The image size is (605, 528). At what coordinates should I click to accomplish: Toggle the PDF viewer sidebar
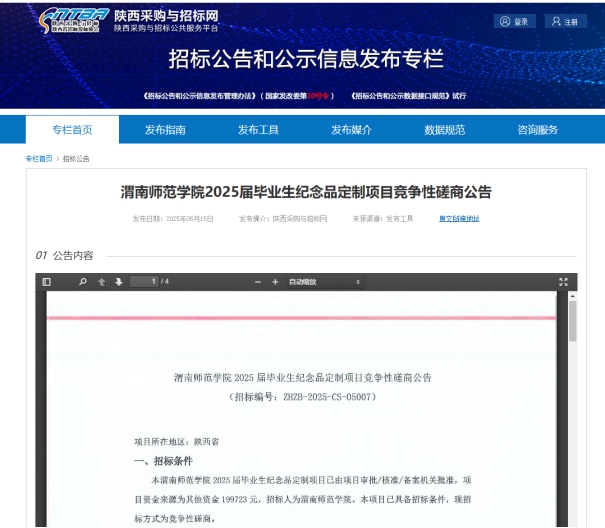[46, 282]
